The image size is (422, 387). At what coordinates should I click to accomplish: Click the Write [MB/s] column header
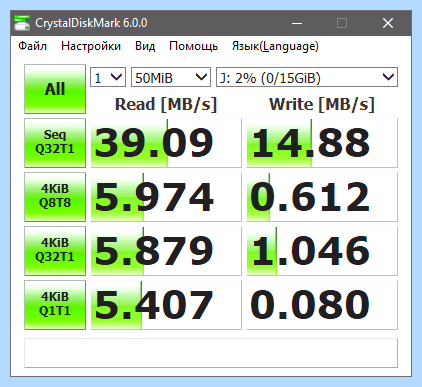click(322, 104)
